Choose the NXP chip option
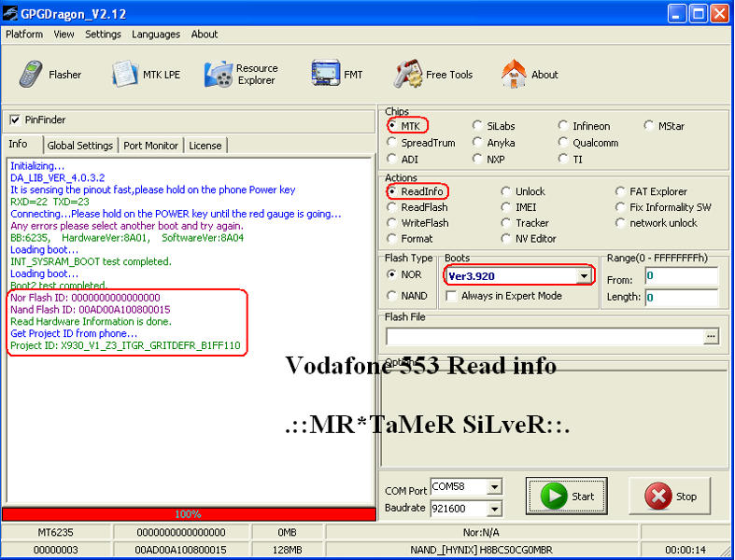 [477, 159]
